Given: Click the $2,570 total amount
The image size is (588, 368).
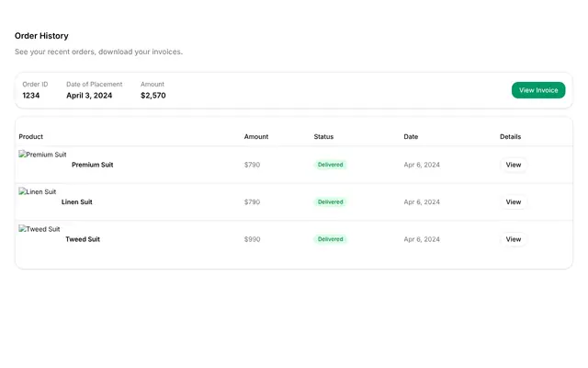Looking at the screenshot, I should pyautogui.click(x=153, y=96).
